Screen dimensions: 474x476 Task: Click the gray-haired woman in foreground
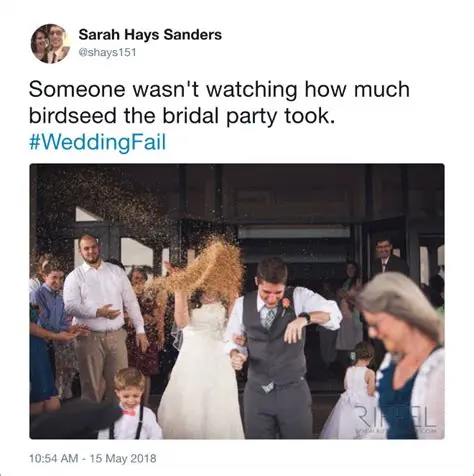(x=404, y=355)
